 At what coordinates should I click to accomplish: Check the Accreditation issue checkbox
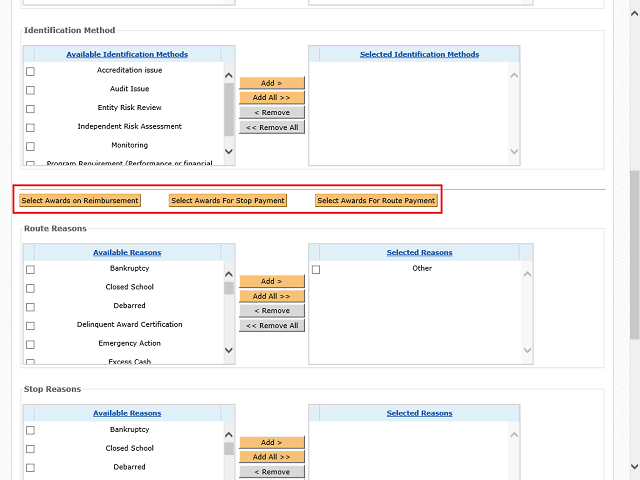(30, 71)
